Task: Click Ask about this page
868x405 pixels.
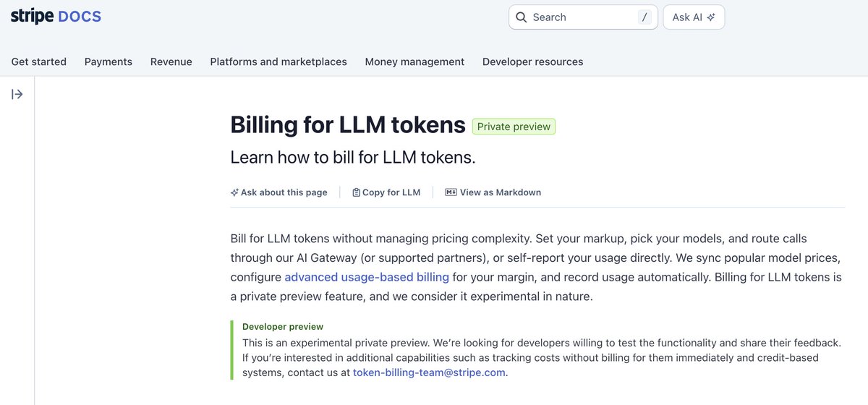Action: click(x=279, y=192)
